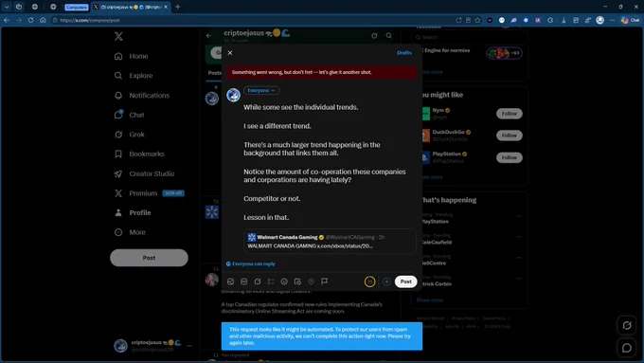Add media image to the post
This screenshot has width=644, height=363.
231,281
